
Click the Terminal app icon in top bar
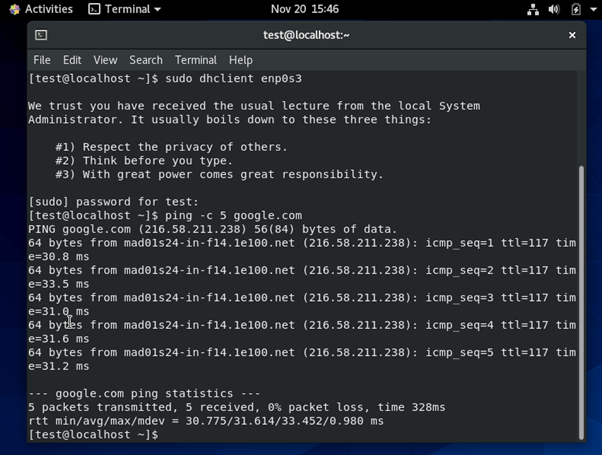[x=94, y=9]
